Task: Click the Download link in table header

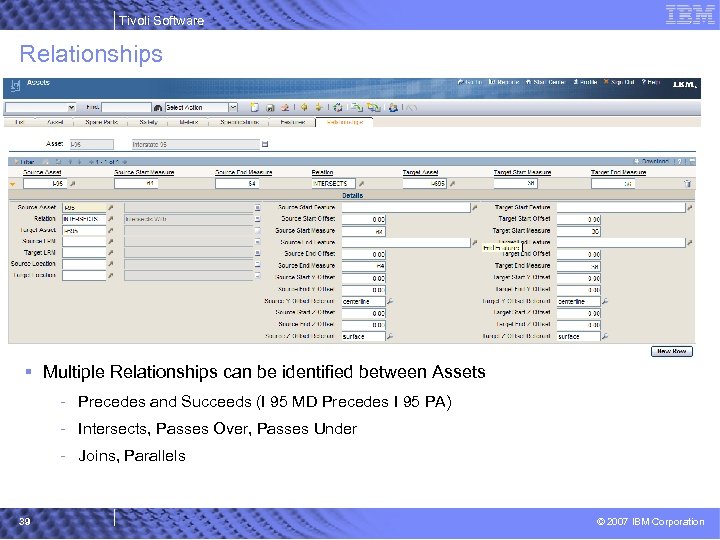Action: (652, 162)
